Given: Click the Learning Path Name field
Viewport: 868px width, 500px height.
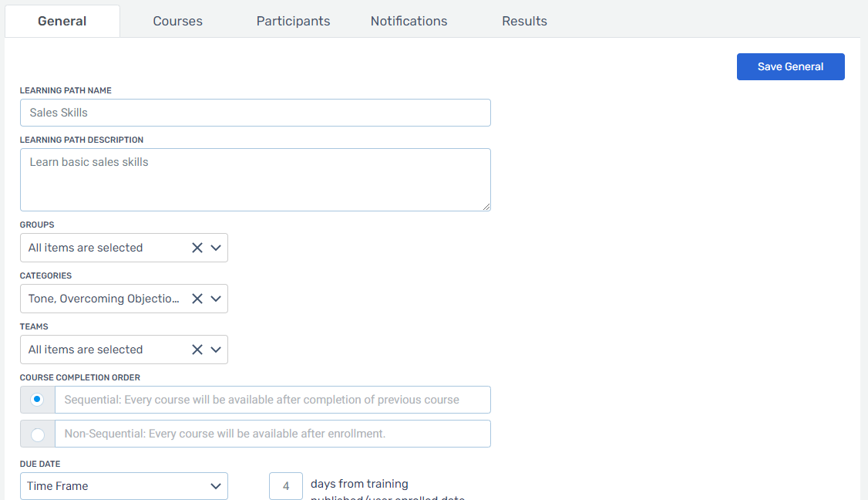Looking at the screenshot, I should [254, 113].
